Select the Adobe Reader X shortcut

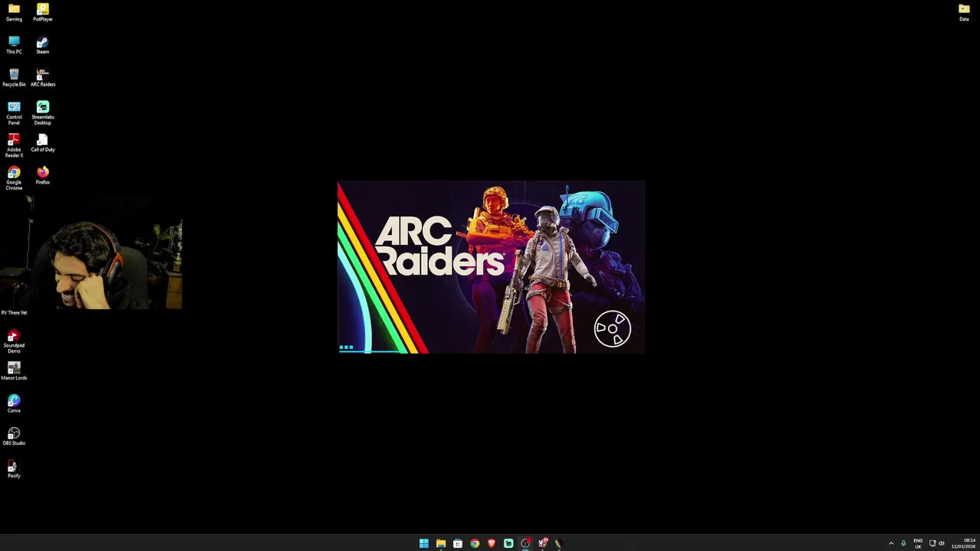(14, 145)
